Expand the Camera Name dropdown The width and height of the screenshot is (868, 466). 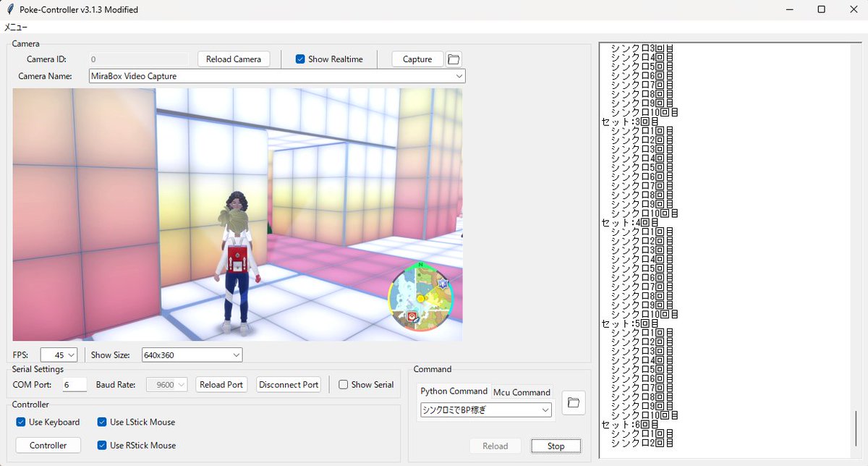(x=459, y=76)
